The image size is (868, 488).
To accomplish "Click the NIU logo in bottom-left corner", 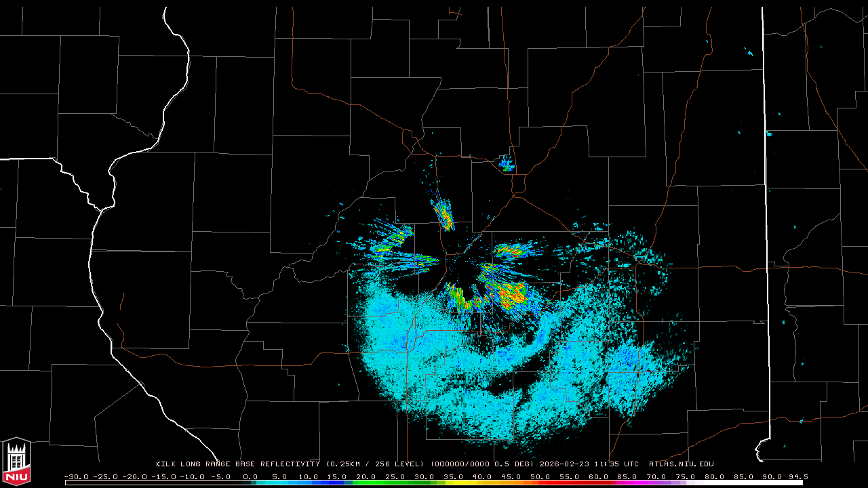I will pos(16,463).
